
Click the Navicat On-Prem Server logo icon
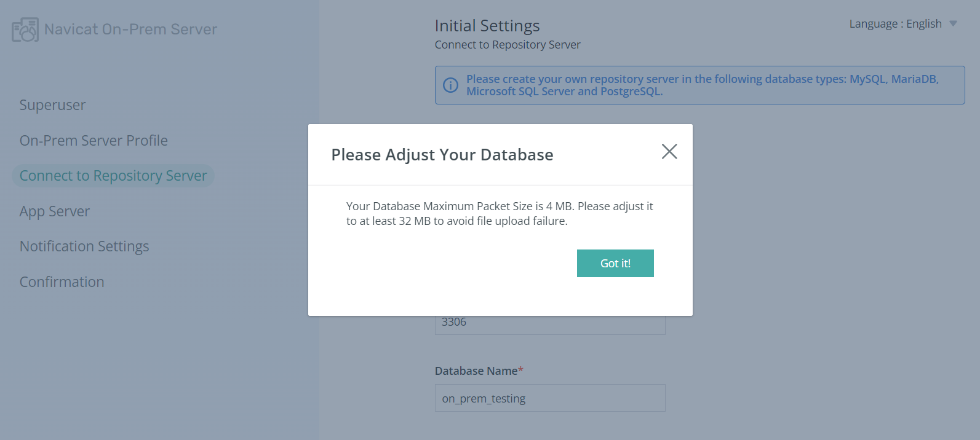point(25,29)
